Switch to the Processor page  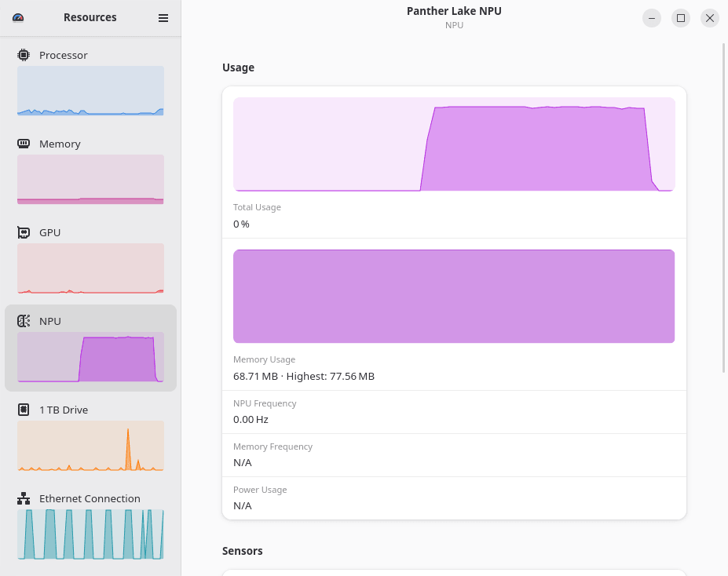pyautogui.click(x=90, y=82)
